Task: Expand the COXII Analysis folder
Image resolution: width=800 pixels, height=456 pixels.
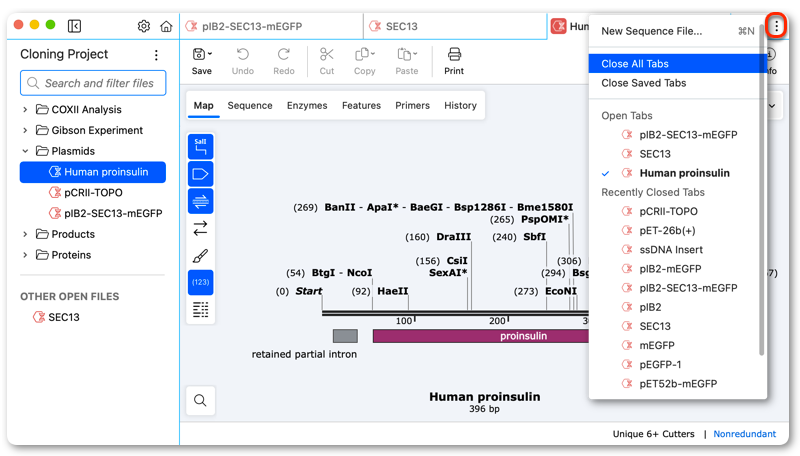Action: [25, 109]
